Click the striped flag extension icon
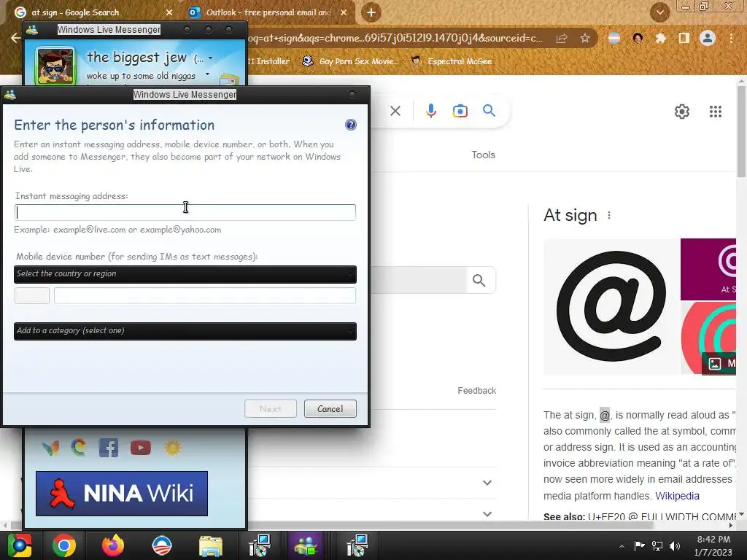747x560 pixels. point(614,38)
